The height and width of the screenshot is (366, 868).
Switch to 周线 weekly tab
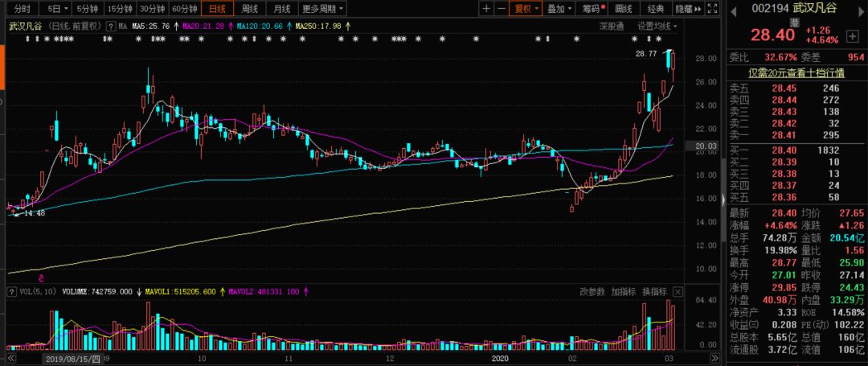(249, 9)
